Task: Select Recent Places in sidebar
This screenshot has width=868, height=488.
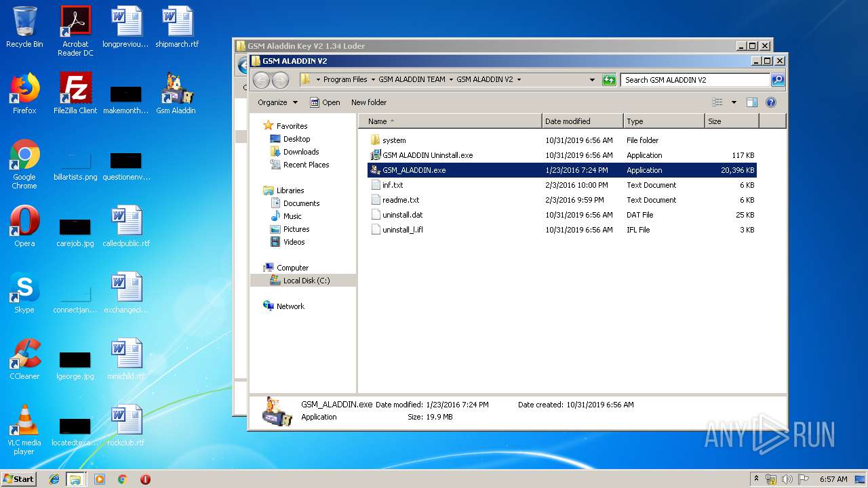Action: (300, 164)
